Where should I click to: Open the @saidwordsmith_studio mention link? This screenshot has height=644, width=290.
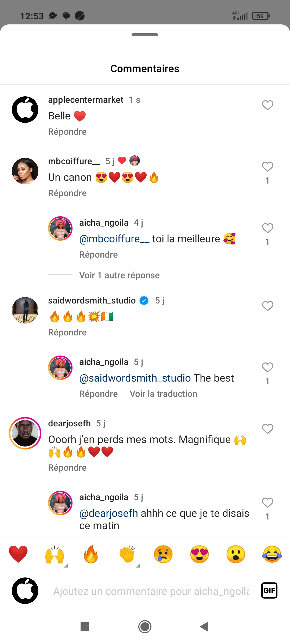[x=135, y=378]
